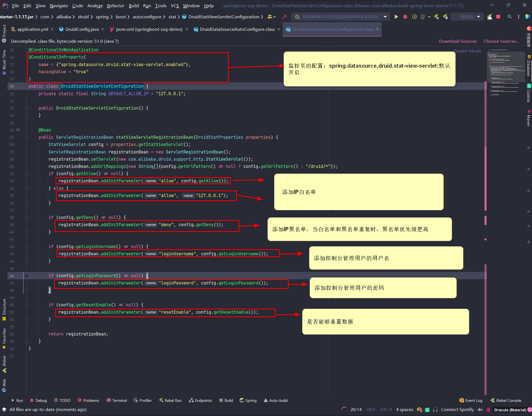The height and width of the screenshot is (416, 532).
Task: Click the Run with JRebel rocket icon
Action: pyautogui.click(x=437, y=17)
